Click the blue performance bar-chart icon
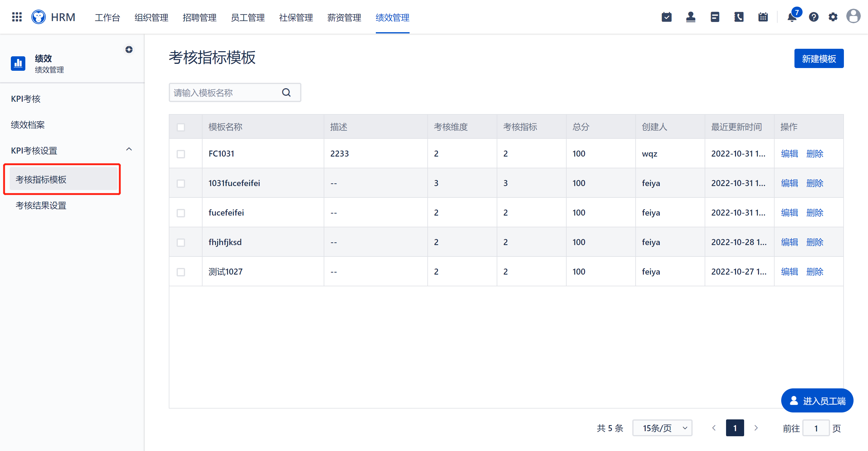The width and height of the screenshot is (868, 451). (x=18, y=63)
